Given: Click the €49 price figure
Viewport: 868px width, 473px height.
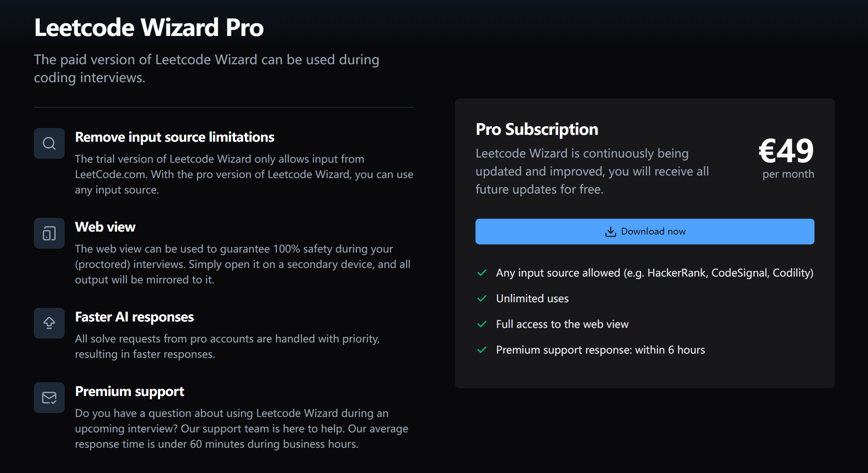Looking at the screenshot, I should (x=786, y=151).
